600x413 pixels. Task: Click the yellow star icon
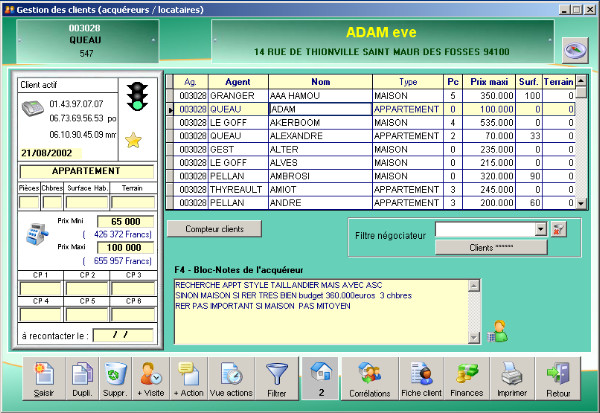coord(133,140)
